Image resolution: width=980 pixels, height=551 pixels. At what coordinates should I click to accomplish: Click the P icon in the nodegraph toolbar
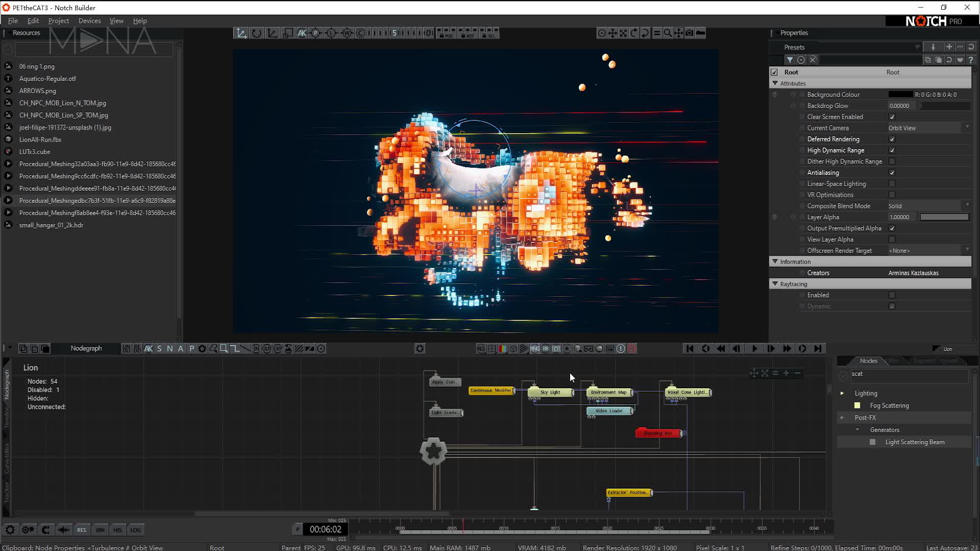[x=191, y=348]
